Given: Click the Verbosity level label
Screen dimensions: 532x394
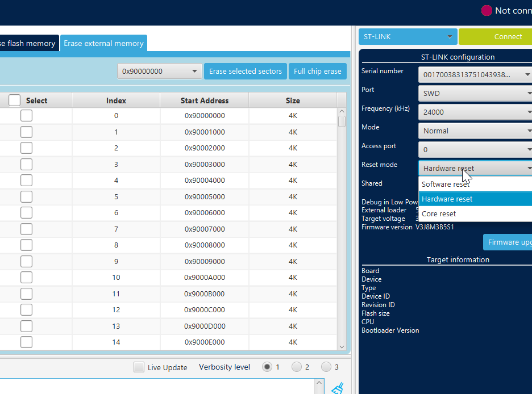Looking at the screenshot, I should point(225,367).
